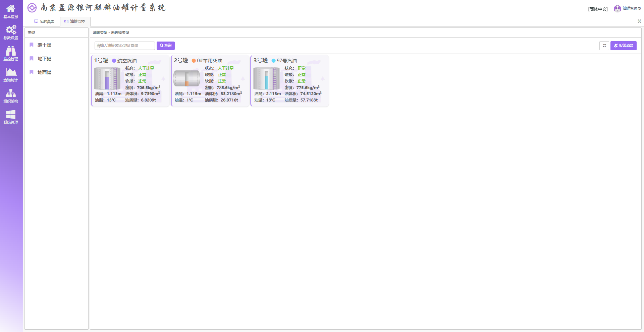Click the 2号罐 horizontal tank image
This screenshot has height=332, width=644.
tap(187, 79)
